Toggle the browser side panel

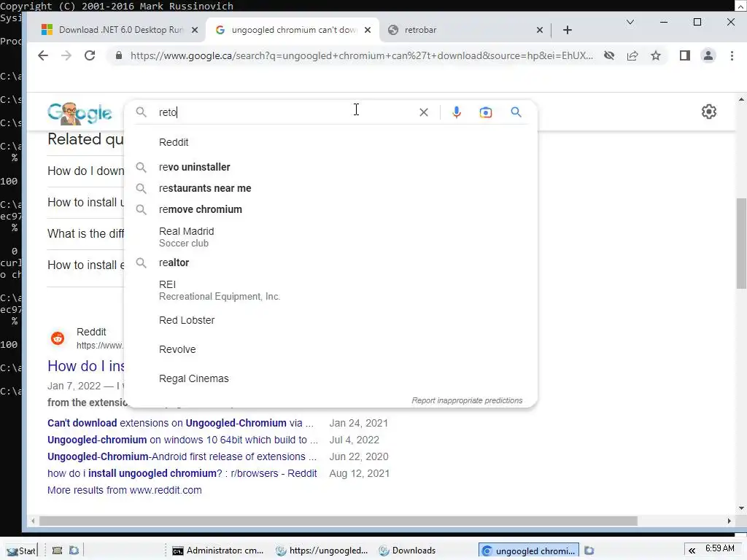point(684,55)
